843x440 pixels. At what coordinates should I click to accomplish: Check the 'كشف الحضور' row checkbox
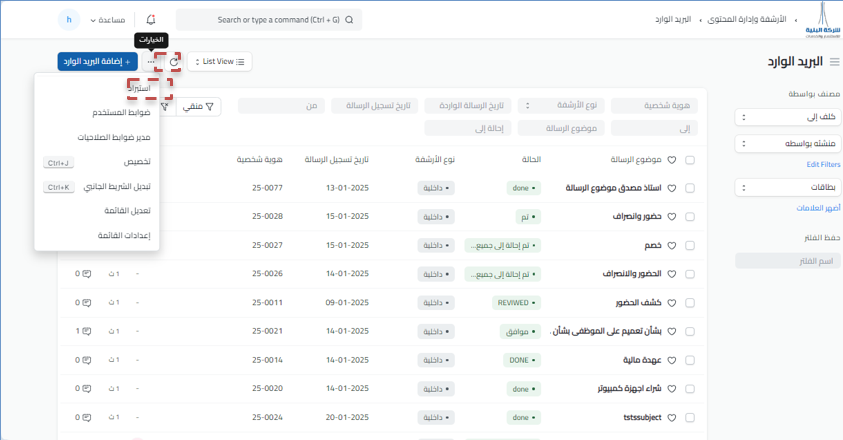(690, 303)
